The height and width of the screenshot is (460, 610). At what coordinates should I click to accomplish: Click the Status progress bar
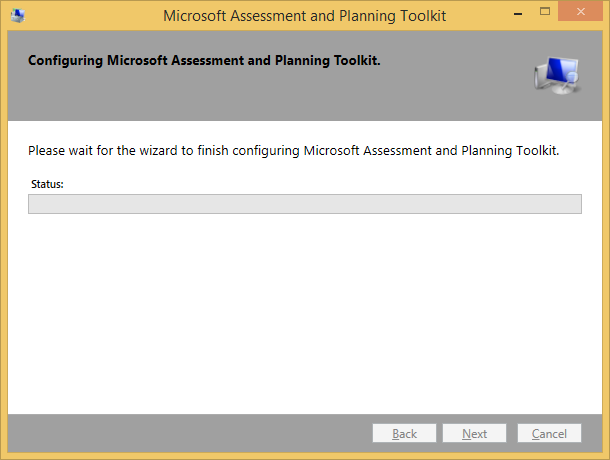(304, 204)
